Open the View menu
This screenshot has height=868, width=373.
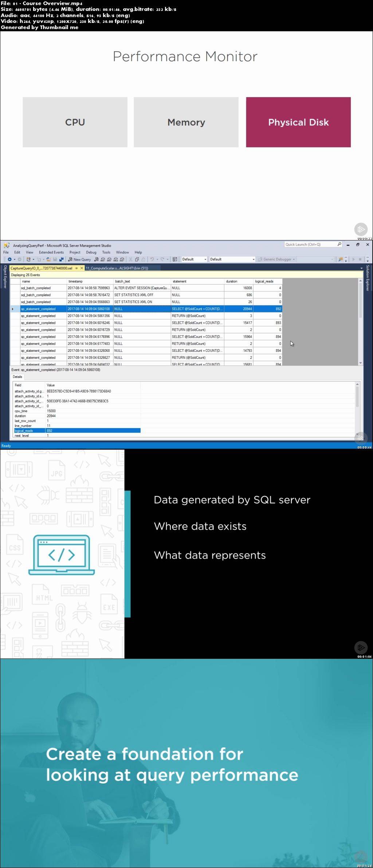click(30, 252)
